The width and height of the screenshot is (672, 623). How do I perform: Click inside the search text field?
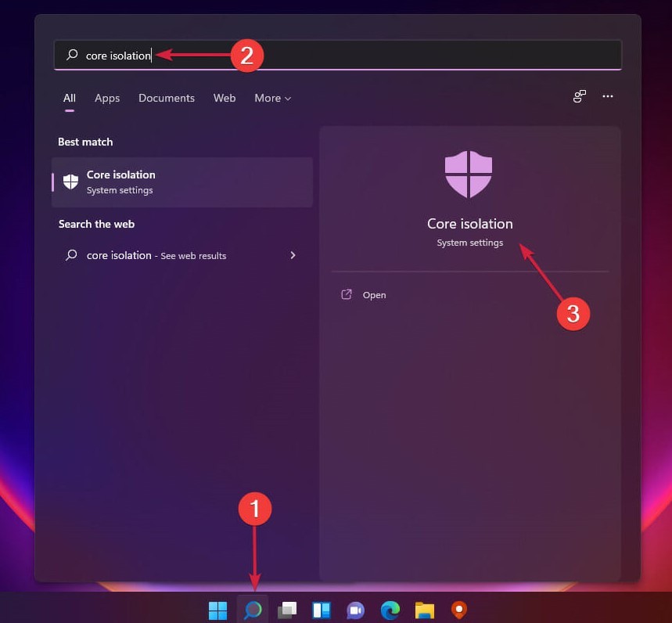point(338,56)
